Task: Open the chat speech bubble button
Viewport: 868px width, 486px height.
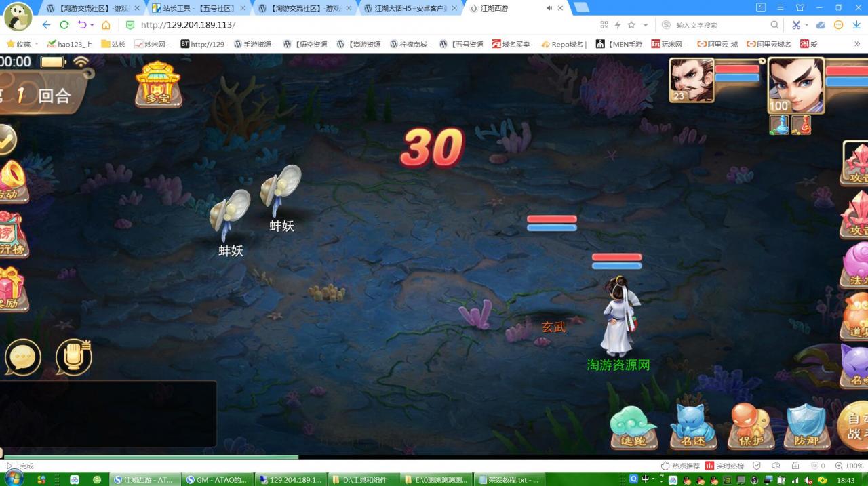Action: [x=23, y=357]
